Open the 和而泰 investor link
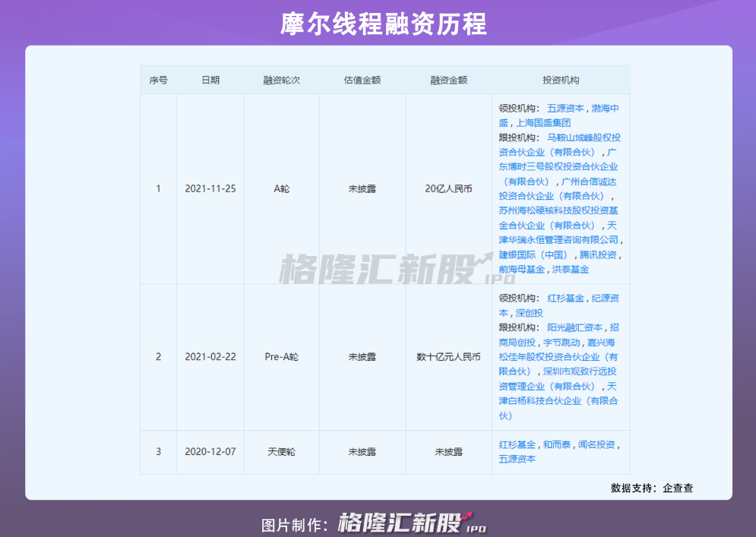756x537 pixels. (x=557, y=444)
